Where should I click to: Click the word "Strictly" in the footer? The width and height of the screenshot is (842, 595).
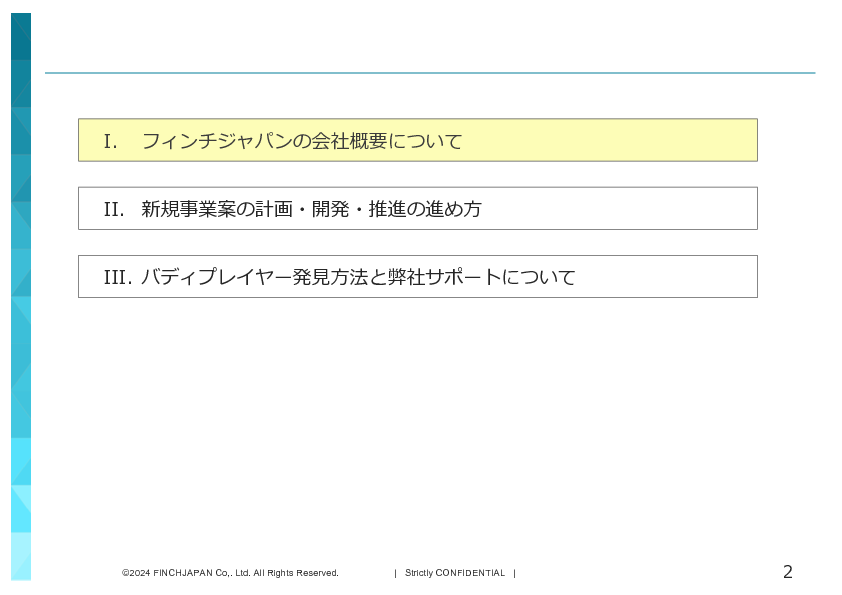[x=419, y=573]
